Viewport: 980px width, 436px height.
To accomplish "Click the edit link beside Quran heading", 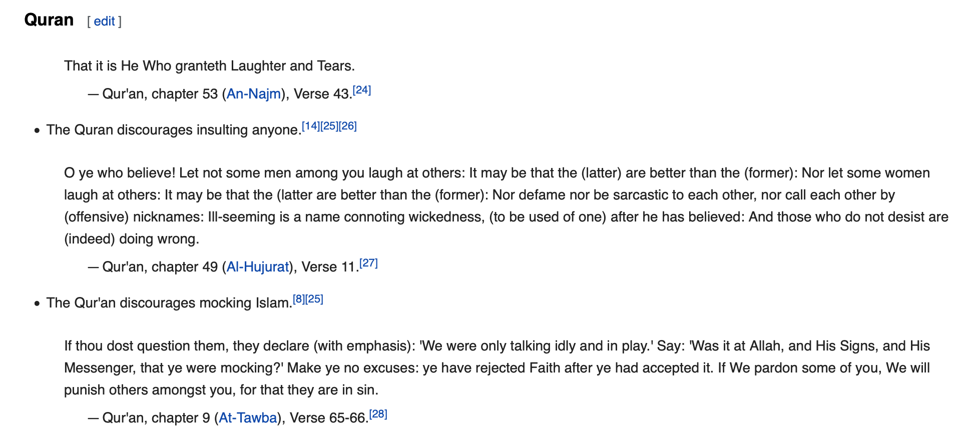I will [x=104, y=21].
